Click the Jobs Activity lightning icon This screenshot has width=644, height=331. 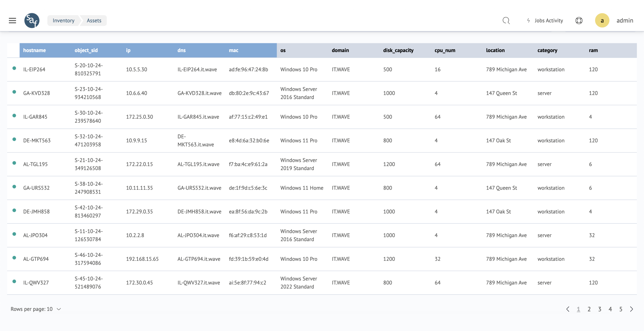[x=528, y=21]
